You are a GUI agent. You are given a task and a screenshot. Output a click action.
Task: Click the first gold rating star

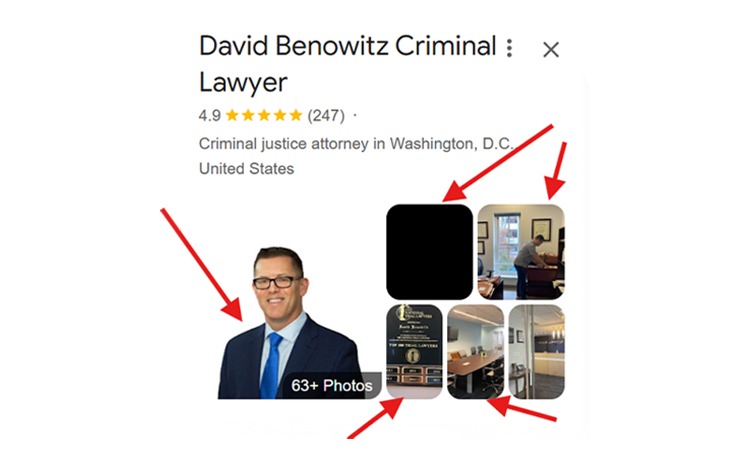coord(232,115)
